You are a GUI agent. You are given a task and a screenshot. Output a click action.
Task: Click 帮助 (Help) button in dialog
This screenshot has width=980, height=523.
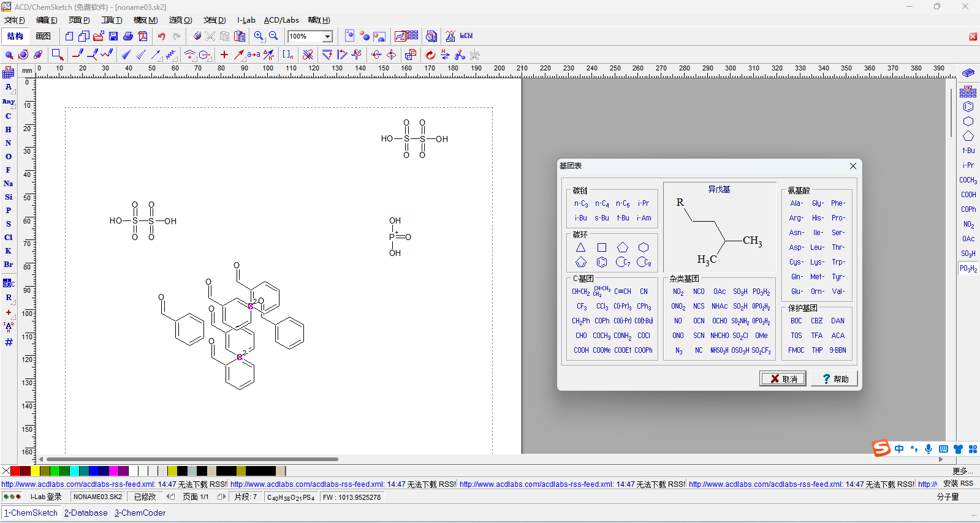click(835, 378)
